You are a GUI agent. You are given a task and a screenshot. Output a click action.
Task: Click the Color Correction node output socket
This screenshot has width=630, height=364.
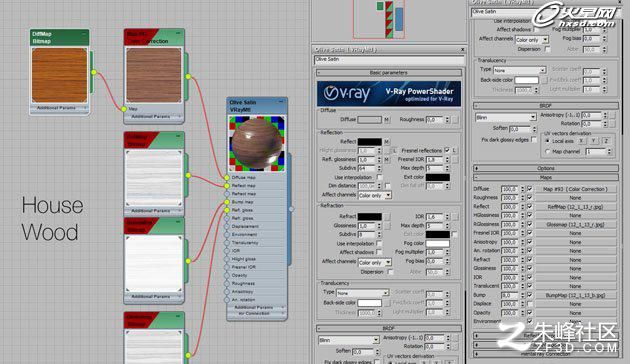(x=188, y=77)
